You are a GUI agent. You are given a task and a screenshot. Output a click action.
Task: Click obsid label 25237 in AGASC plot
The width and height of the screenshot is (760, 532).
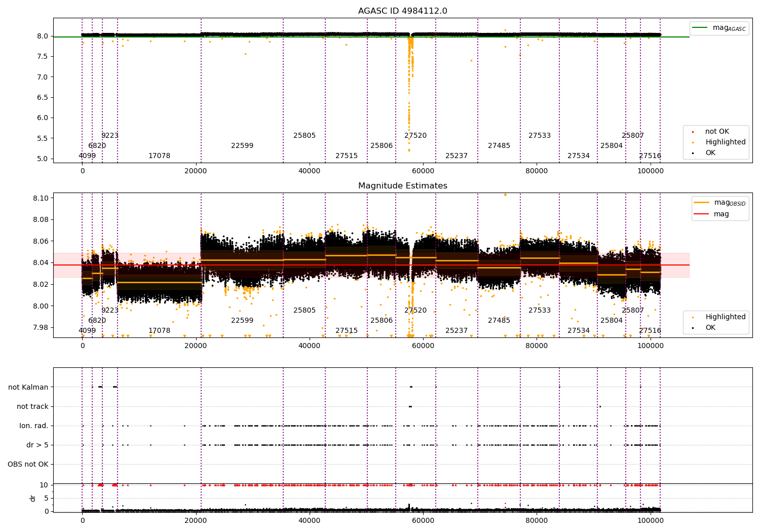(457, 156)
